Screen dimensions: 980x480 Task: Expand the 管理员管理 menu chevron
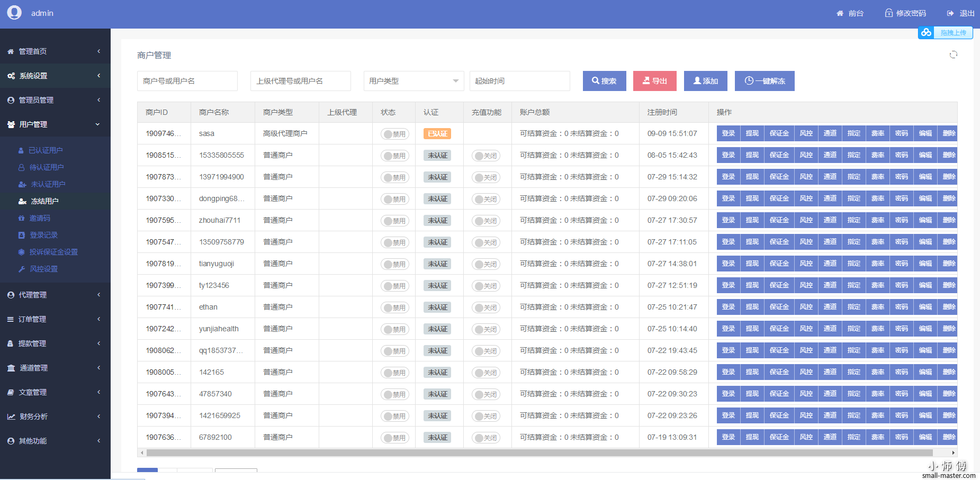point(99,100)
